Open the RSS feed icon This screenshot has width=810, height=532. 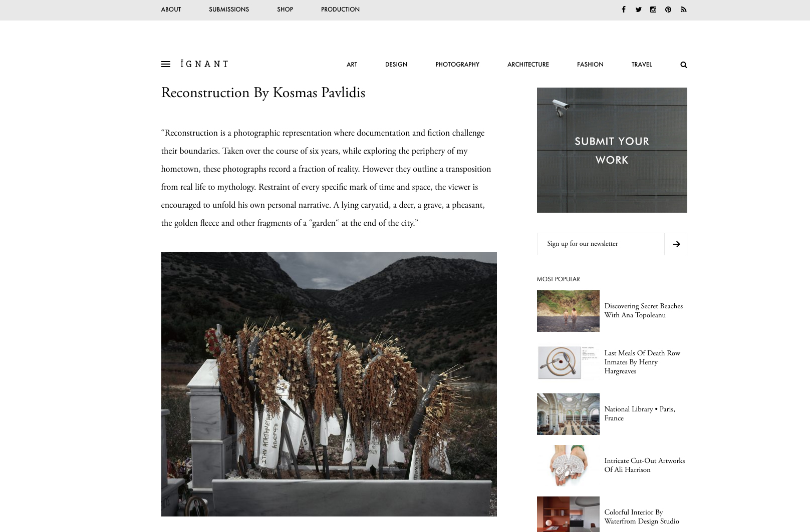click(683, 10)
